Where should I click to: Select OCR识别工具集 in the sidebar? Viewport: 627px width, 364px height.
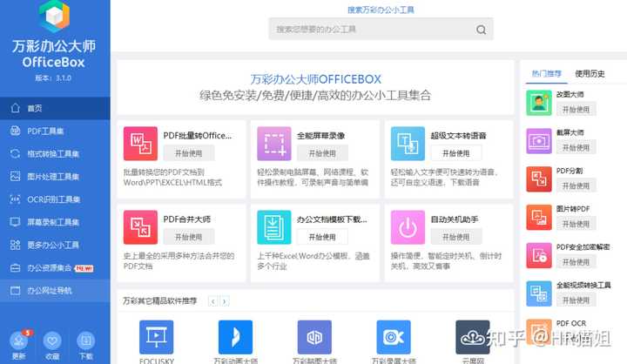pyautogui.click(x=55, y=199)
